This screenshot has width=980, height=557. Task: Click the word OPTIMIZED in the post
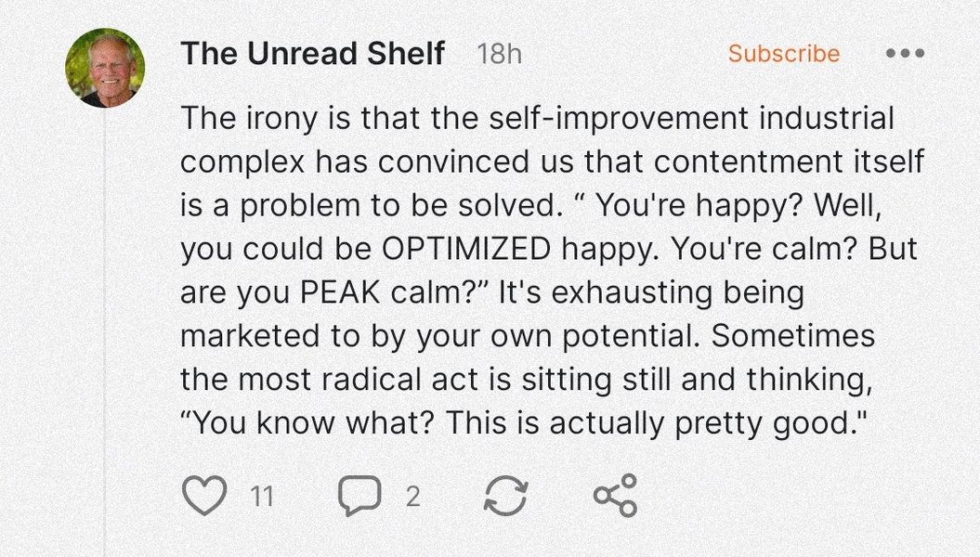coord(465,249)
